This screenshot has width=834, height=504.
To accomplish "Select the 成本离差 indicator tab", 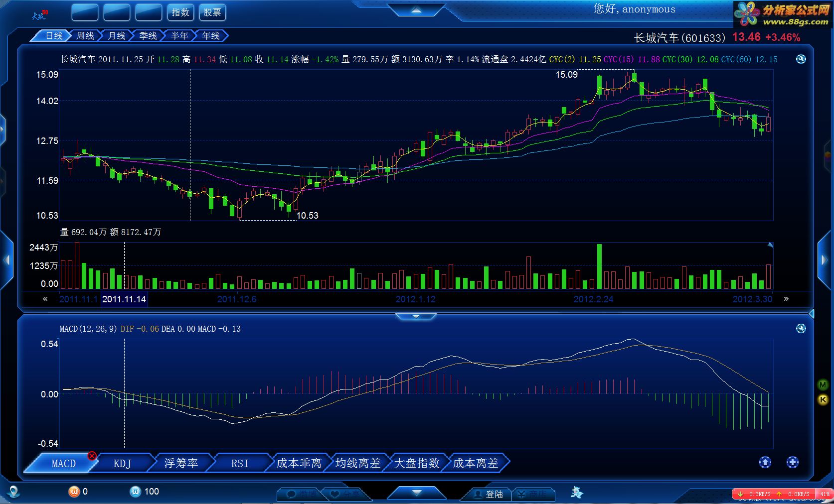I will tap(475, 463).
